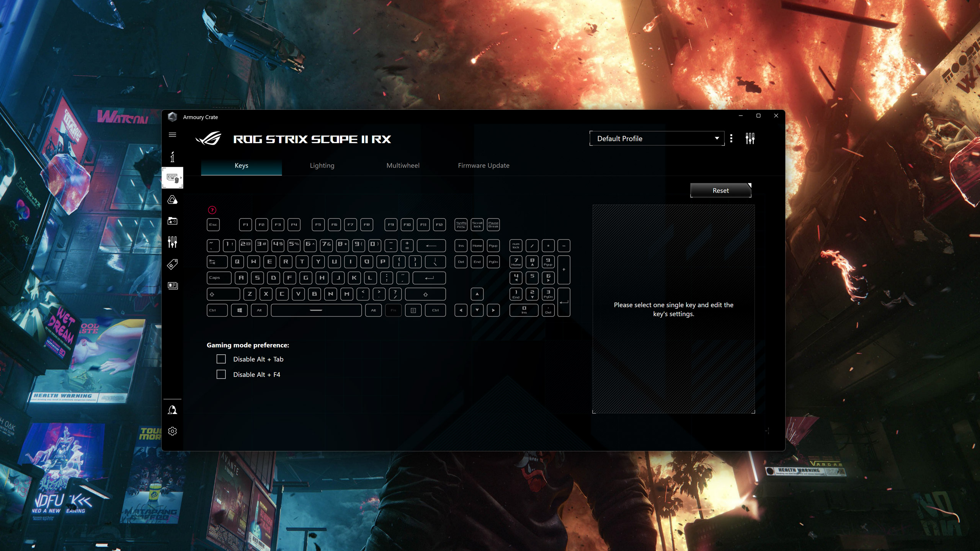Switch to the Lighting tab
This screenshot has width=980, height=551.
pos(322,165)
